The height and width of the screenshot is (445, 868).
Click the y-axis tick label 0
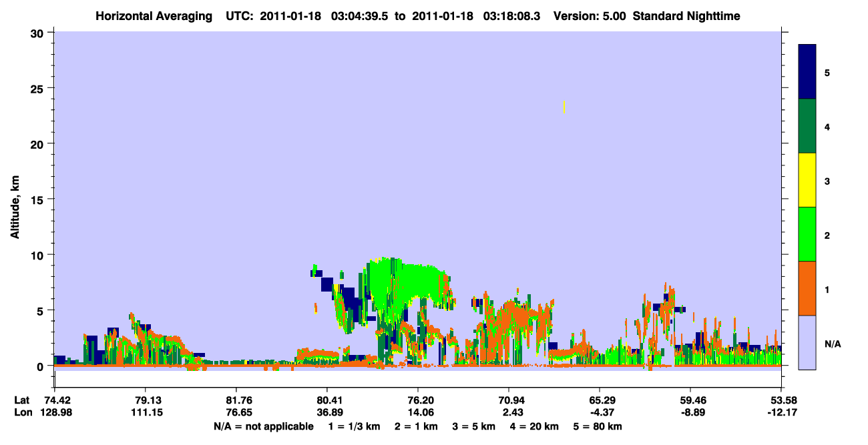41,366
